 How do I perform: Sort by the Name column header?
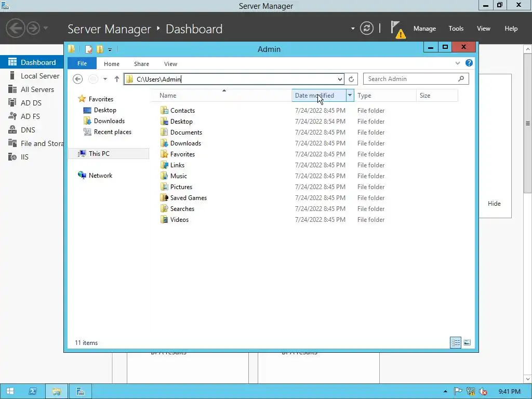[221, 96]
